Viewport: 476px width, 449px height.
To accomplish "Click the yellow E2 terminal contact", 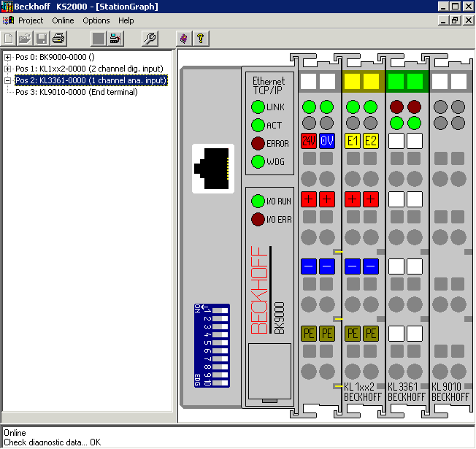I will (x=371, y=141).
